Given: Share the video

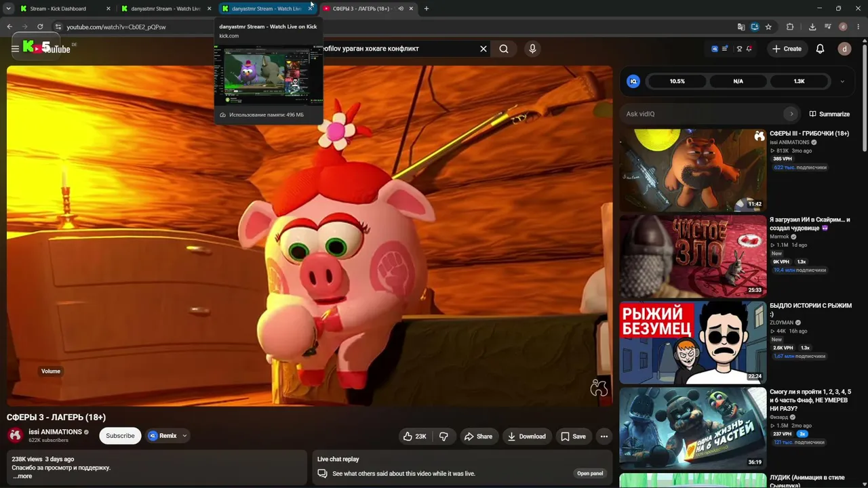Looking at the screenshot, I should point(478,436).
